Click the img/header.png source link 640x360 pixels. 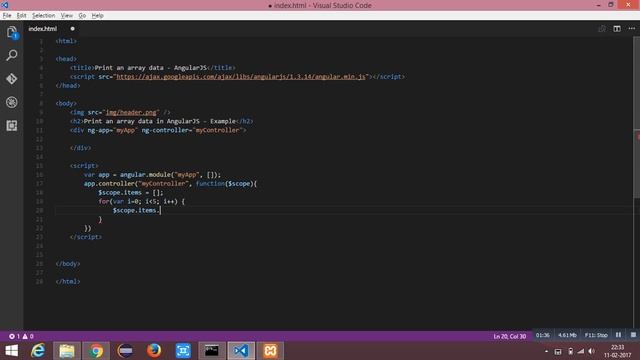click(x=131, y=112)
